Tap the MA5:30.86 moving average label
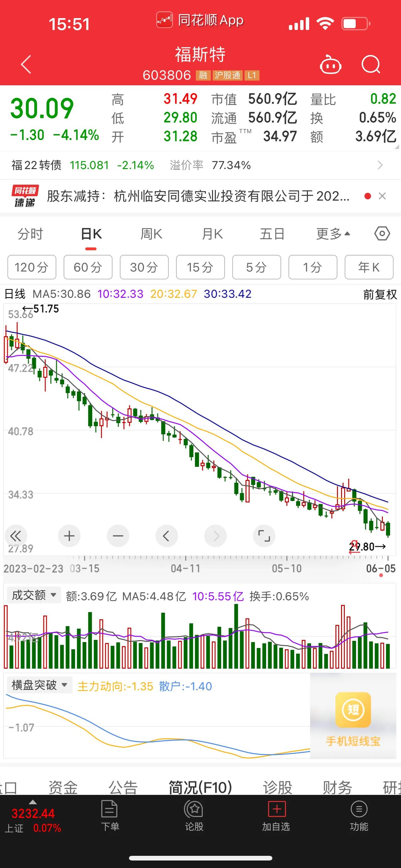Viewport: 401px width, 868px height. [62, 294]
